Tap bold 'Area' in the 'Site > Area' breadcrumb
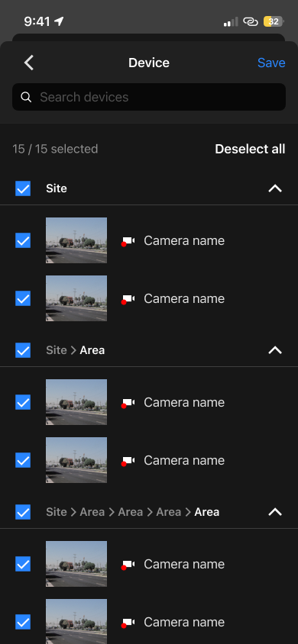This screenshot has width=298, height=644. pyautogui.click(x=92, y=350)
